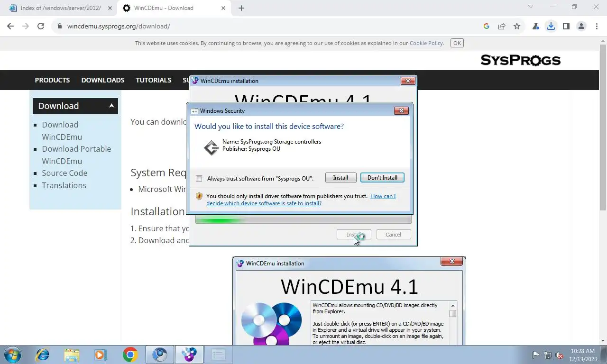Open the clock showing 10:28 AM
This screenshot has width=607, height=364.
pyautogui.click(x=583, y=355)
